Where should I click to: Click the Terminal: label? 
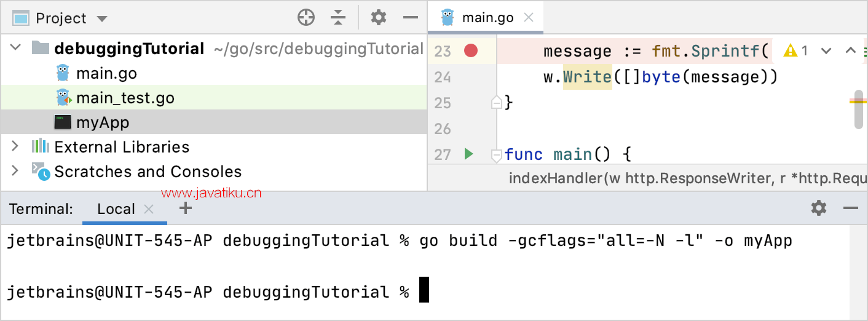pyautogui.click(x=41, y=209)
